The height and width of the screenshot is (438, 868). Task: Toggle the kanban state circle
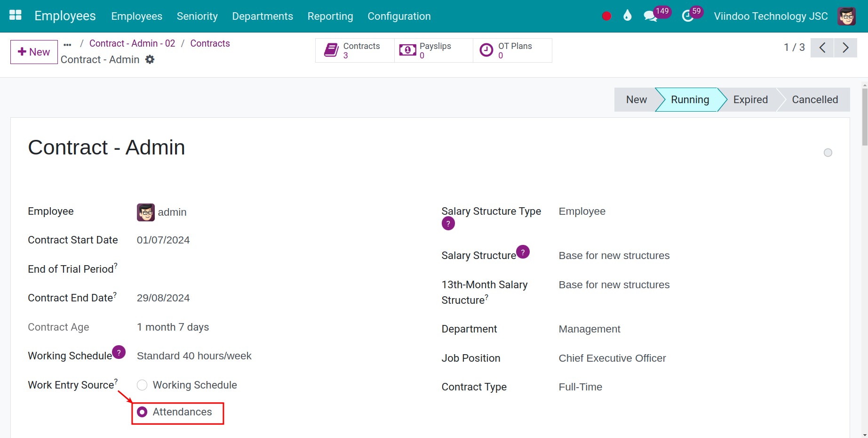828,153
